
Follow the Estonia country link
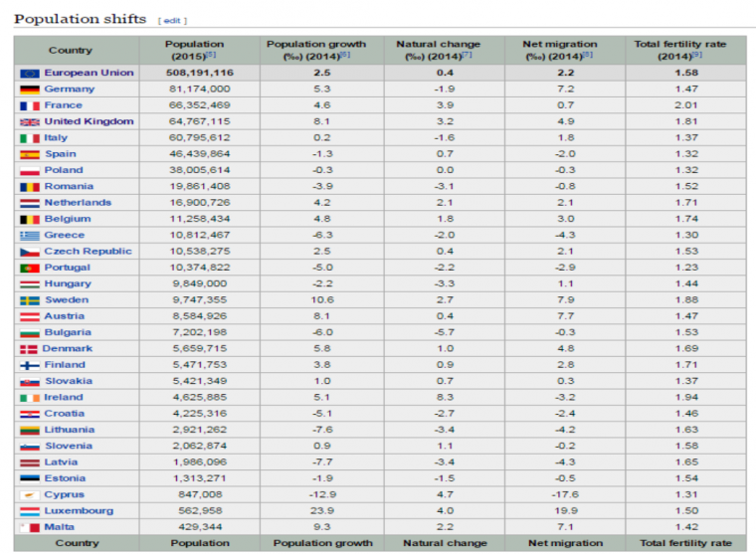pos(65,478)
